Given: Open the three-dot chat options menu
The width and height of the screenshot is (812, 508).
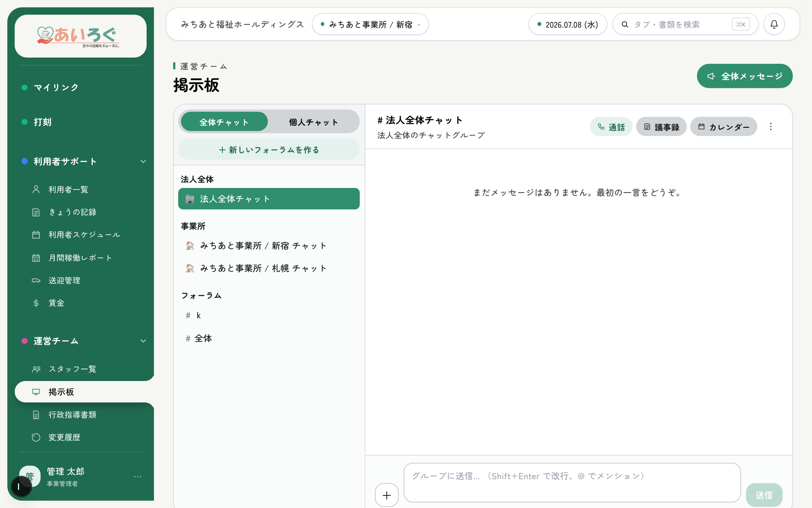Looking at the screenshot, I should pos(771,127).
